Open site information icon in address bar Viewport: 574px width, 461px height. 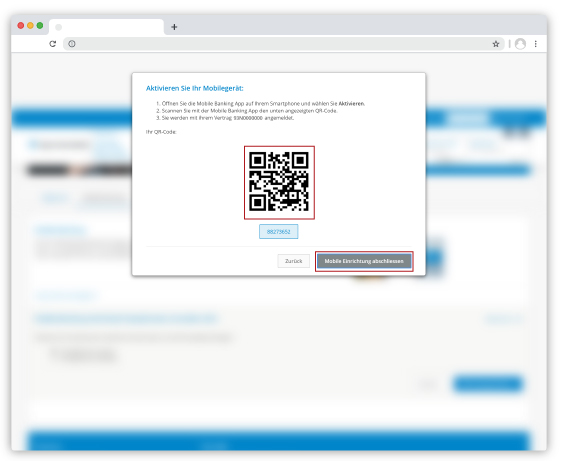[72, 44]
